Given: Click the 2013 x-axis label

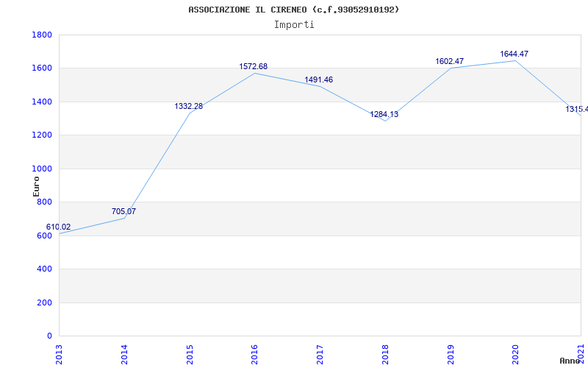Looking at the screenshot, I should (x=59, y=355).
